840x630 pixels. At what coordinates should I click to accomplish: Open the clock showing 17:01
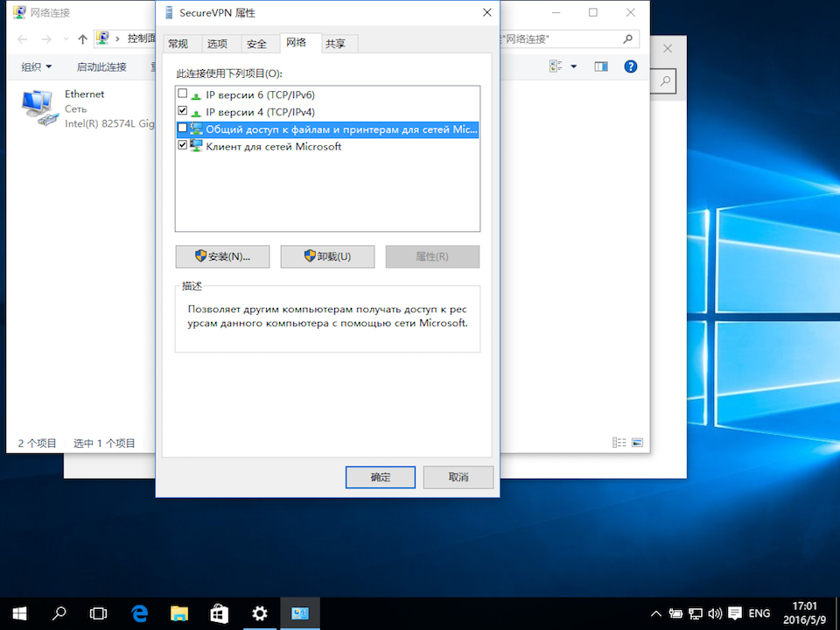pos(805,613)
